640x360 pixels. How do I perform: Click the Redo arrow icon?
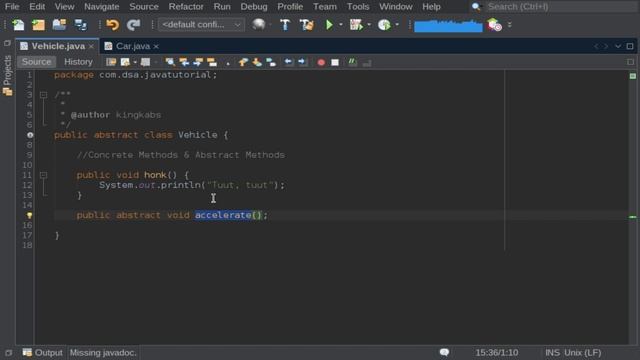(133, 25)
